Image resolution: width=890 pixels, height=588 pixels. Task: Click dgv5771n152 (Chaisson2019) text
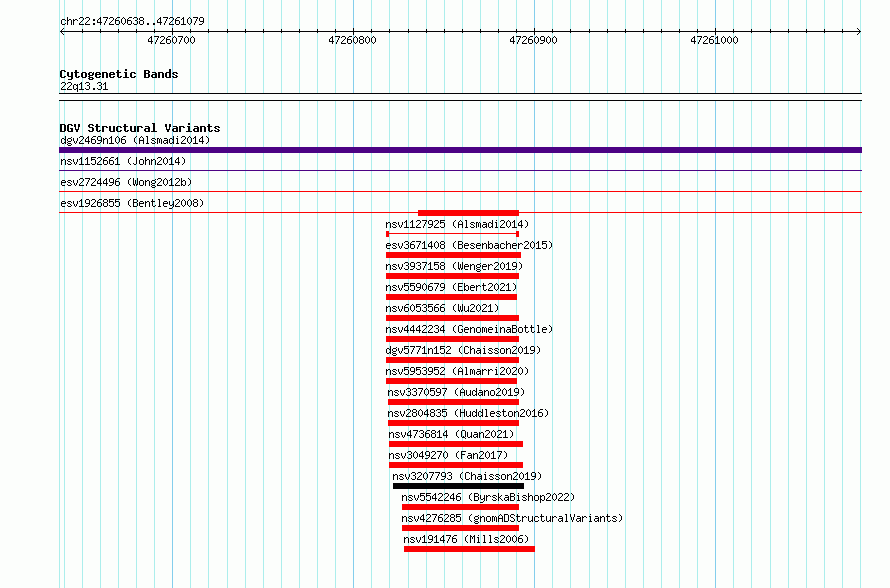point(463,350)
